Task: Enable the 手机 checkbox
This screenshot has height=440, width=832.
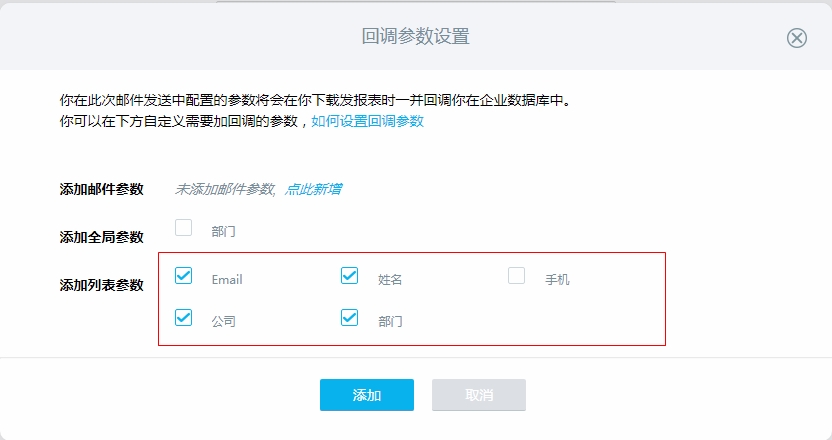Action: pyautogui.click(x=516, y=275)
